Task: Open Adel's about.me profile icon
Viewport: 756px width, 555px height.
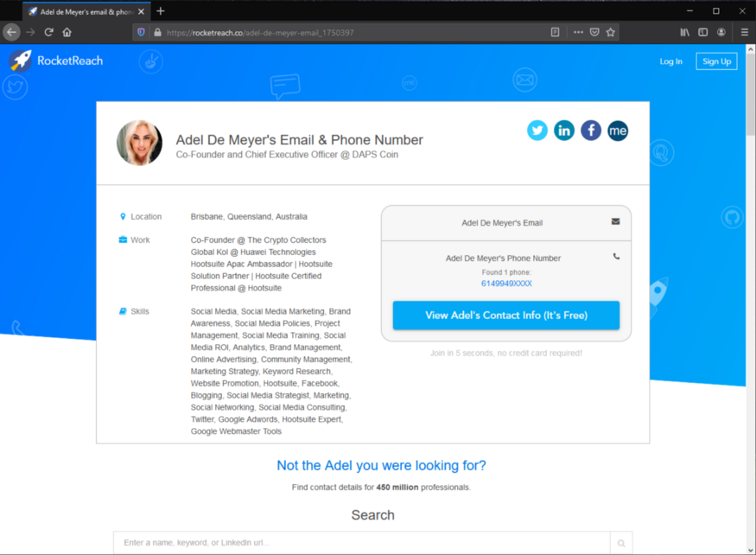Action: pos(618,131)
